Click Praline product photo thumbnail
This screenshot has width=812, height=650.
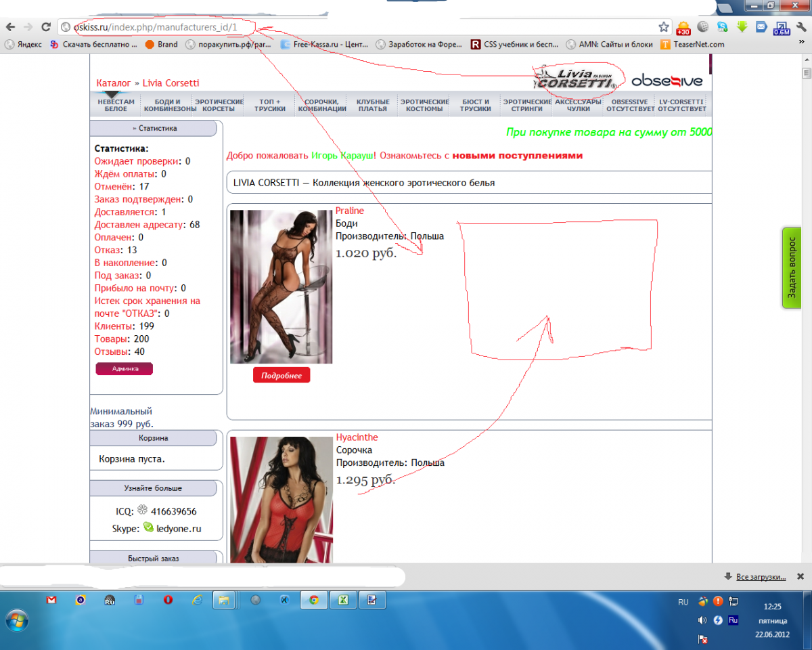(281, 286)
